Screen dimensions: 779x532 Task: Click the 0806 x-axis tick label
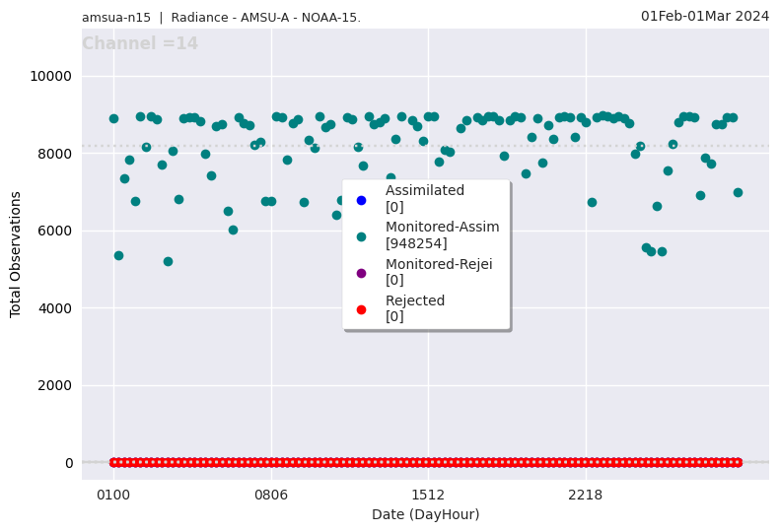pos(271,496)
